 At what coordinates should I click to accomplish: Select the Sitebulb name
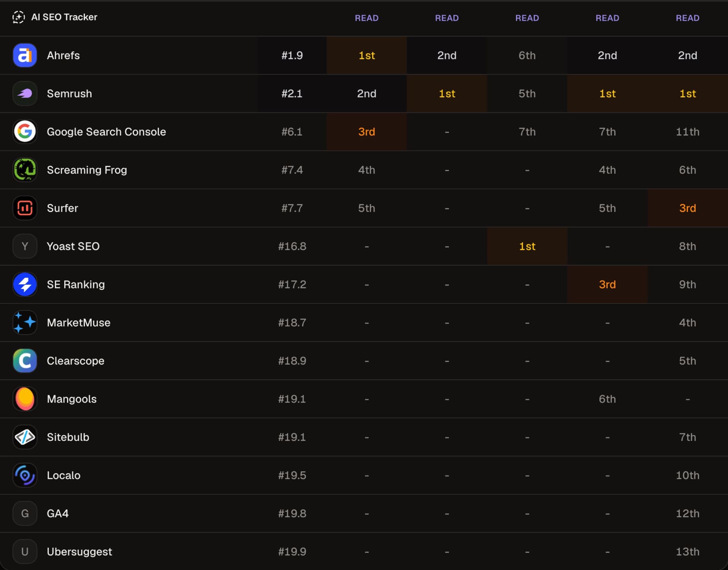68,437
